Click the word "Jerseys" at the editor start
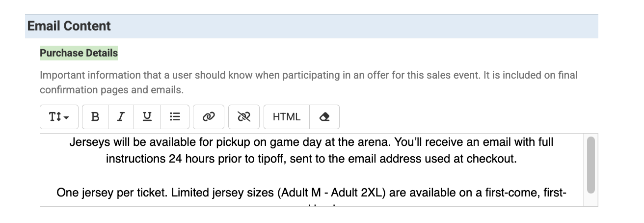The height and width of the screenshot is (223, 644). pyautogui.click(x=86, y=142)
